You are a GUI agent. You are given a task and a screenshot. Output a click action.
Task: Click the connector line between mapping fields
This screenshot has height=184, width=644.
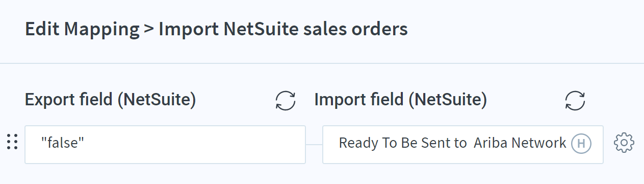[314, 145]
